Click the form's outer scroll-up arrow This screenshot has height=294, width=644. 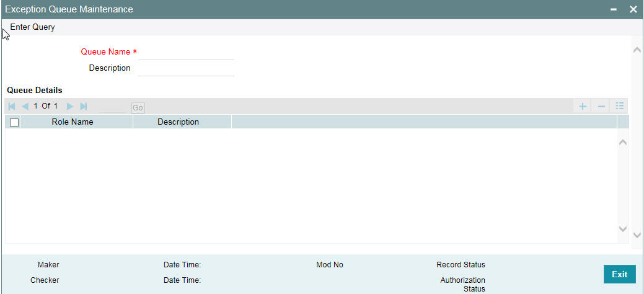pyautogui.click(x=637, y=50)
